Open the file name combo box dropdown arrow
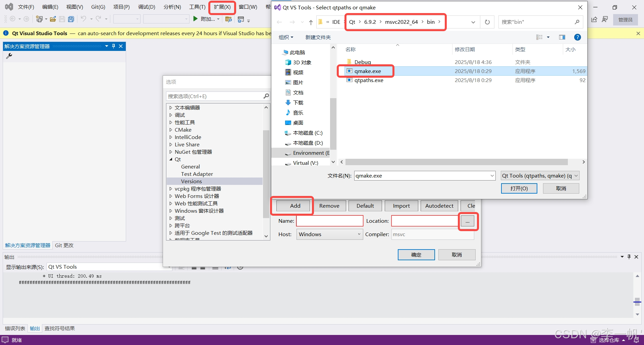The height and width of the screenshot is (345, 644). point(492,176)
